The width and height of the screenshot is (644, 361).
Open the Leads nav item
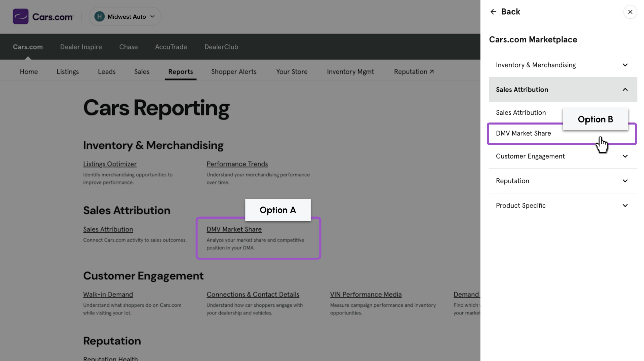pos(107,72)
